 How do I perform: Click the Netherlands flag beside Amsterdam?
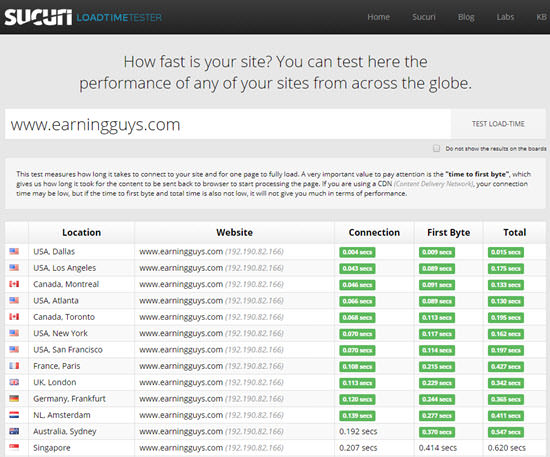pos(14,415)
